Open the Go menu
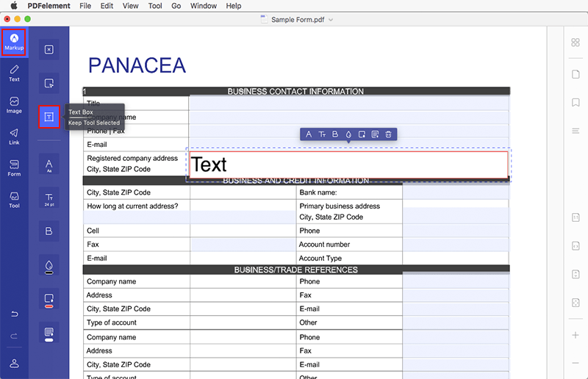 [x=176, y=6]
